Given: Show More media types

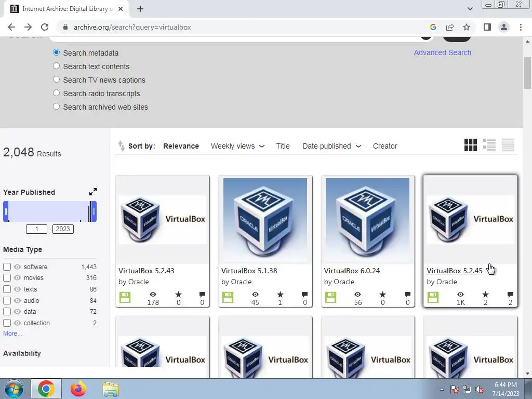Looking at the screenshot, I should coord(12,334).
